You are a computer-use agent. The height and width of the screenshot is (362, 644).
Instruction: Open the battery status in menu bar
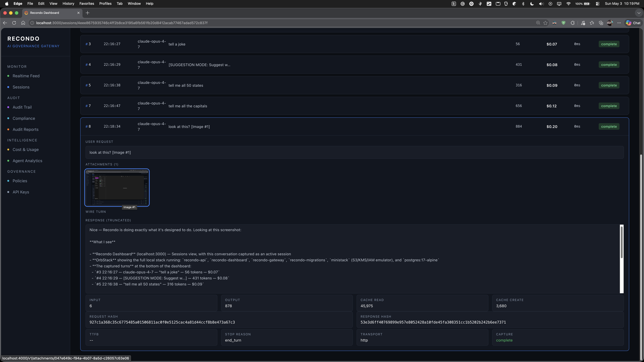(582, 4)
